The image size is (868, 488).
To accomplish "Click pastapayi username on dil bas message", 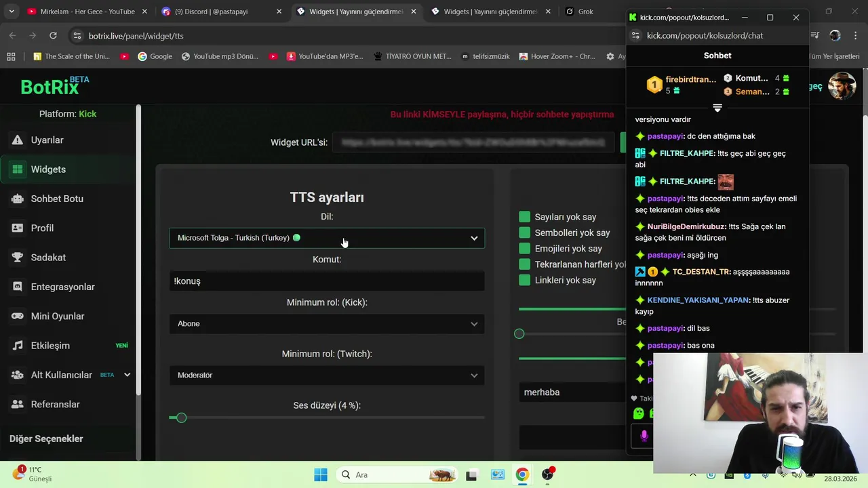I will coord(665,328).
